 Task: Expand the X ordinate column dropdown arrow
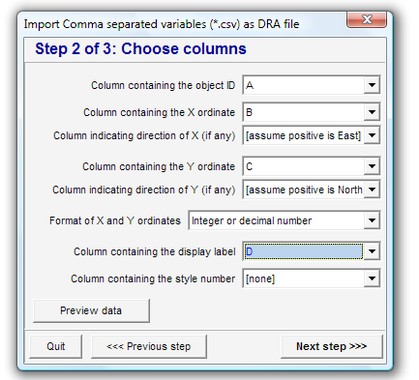pyautogui.click(x=372, y=112)
